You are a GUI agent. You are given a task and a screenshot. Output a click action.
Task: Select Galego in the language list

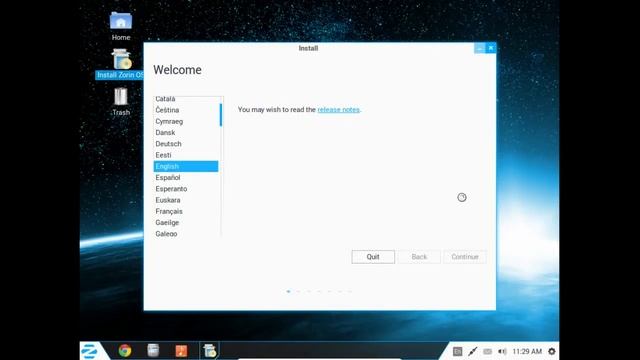coord(186,233)
